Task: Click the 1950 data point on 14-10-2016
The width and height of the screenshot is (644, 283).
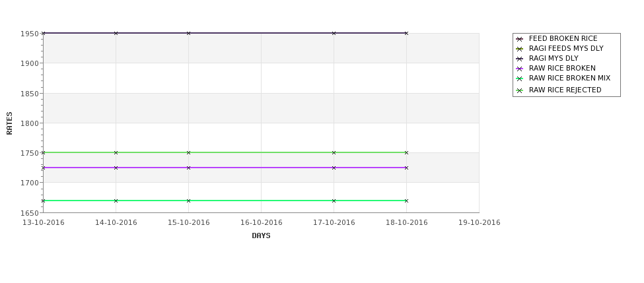Action: (116, 33)
